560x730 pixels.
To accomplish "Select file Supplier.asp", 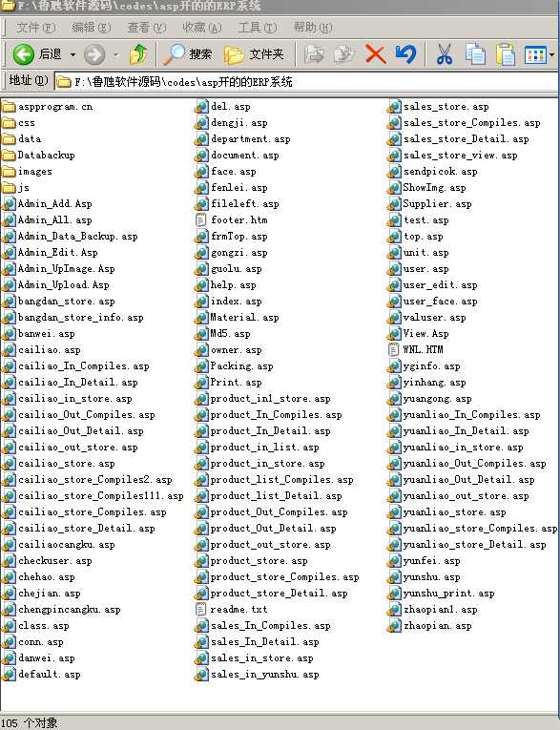I will (x=429, y=204).
